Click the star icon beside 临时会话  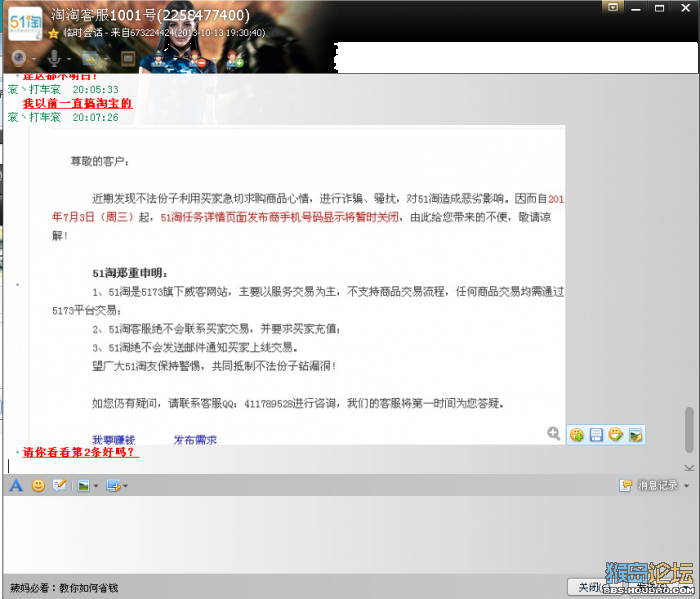click(54, 33)
